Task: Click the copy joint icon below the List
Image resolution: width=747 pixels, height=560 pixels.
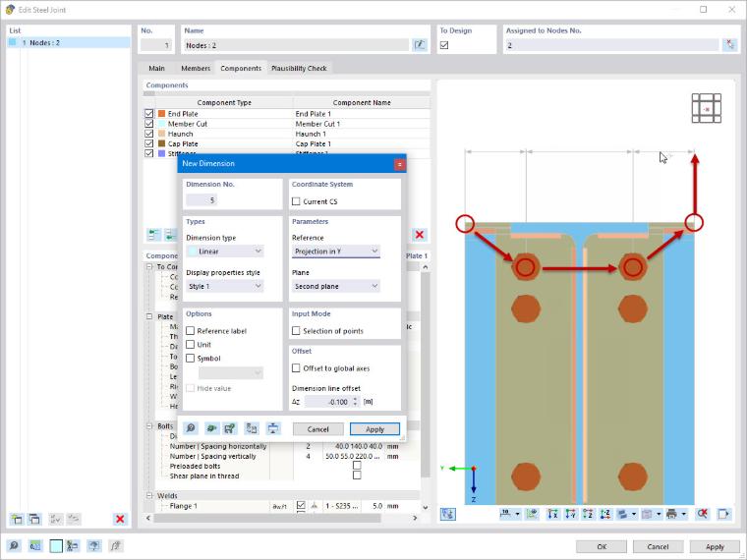Action: point(34,519)
